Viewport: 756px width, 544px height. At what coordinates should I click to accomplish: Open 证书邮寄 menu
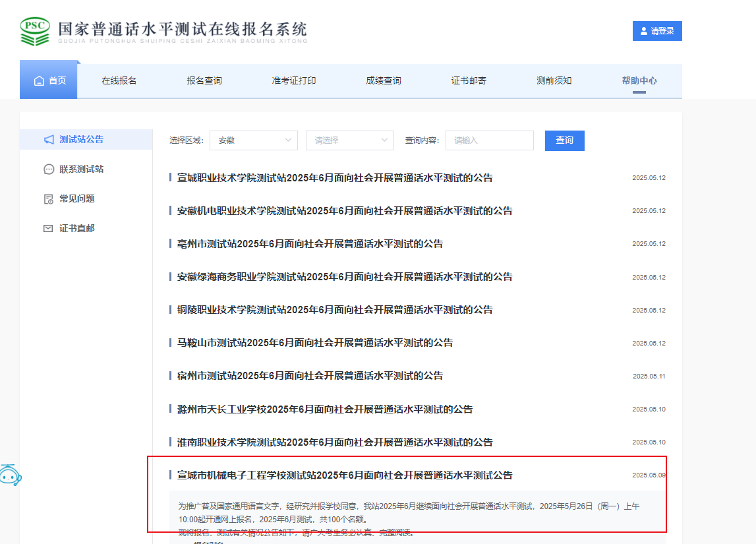(x=469, y=80)
